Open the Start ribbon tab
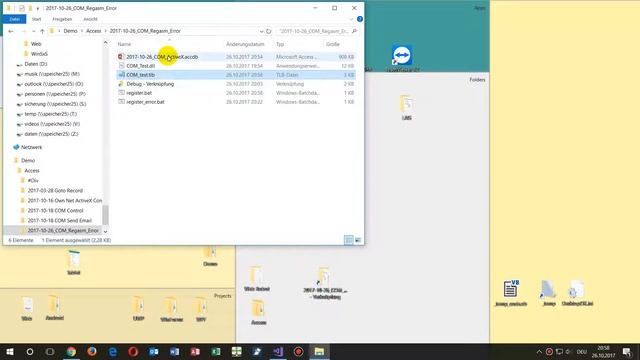 click(x=36, y=19)
